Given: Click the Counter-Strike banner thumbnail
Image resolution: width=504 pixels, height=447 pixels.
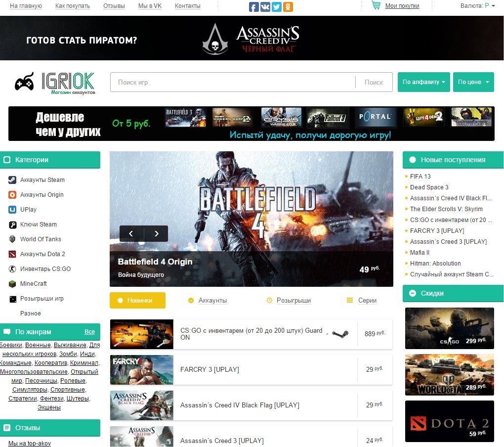Looking at the screenshot, I should tap(471, 117).
